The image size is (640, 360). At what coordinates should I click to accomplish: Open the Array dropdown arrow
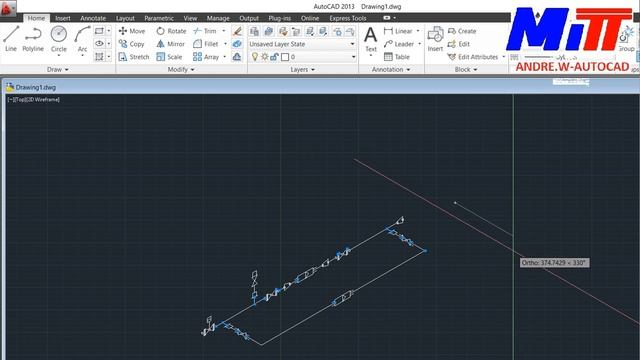click(x=225, y=57)
